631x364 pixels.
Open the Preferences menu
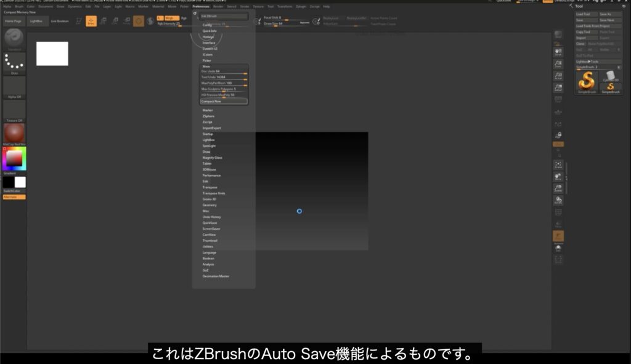pyautogui.click(x=201, y=6)
